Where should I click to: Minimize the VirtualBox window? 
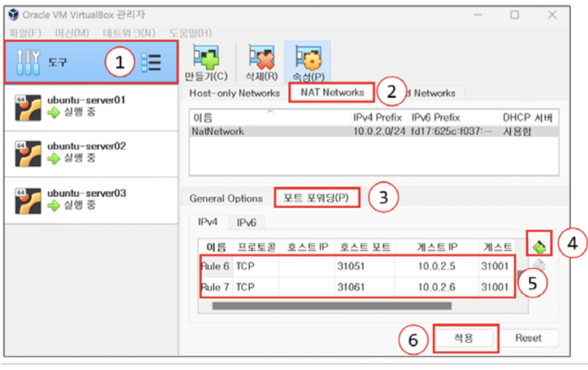[x=478, y=15]
